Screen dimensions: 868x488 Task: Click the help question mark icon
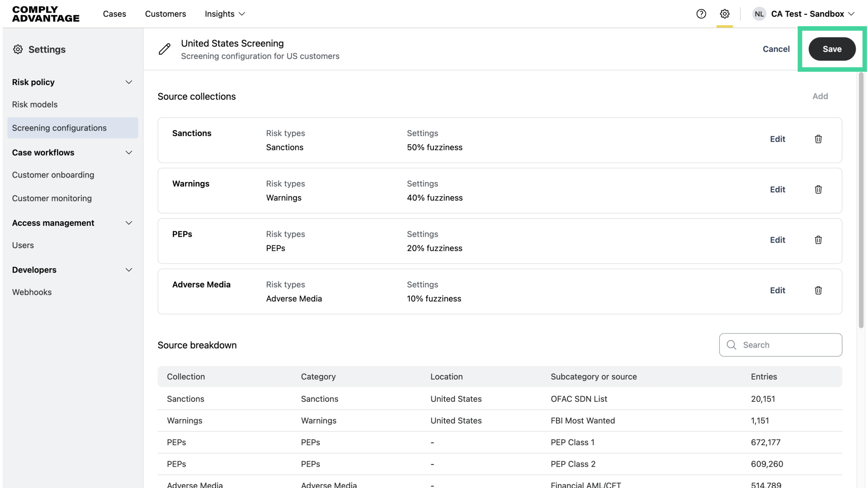click(701, 14)
